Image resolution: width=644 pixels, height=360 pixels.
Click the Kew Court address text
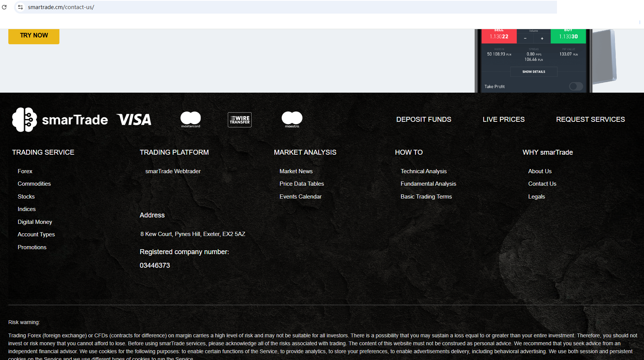point(193,234)
